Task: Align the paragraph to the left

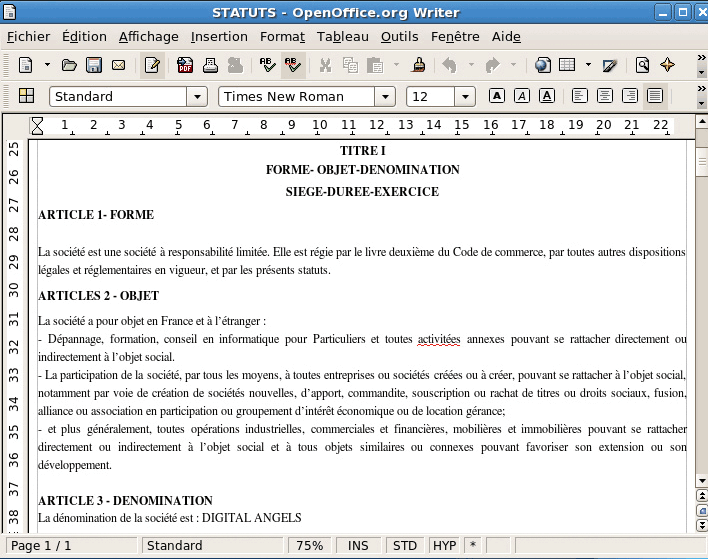Action: 579,96
